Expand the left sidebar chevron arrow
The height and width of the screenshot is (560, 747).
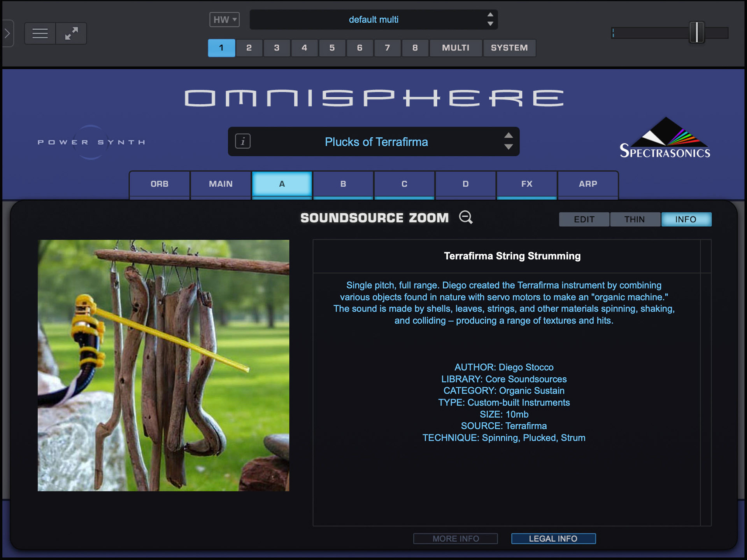[x=7, y=33]
